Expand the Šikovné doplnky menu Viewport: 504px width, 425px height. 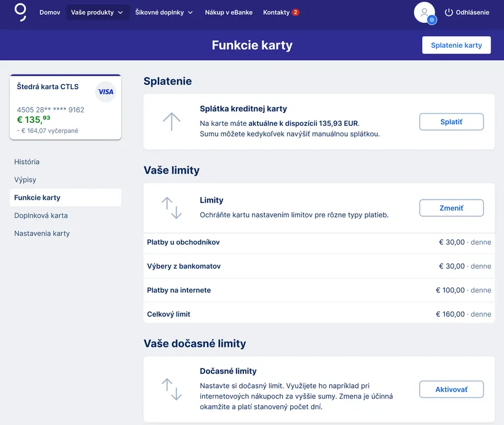click(x=164, y=12)
